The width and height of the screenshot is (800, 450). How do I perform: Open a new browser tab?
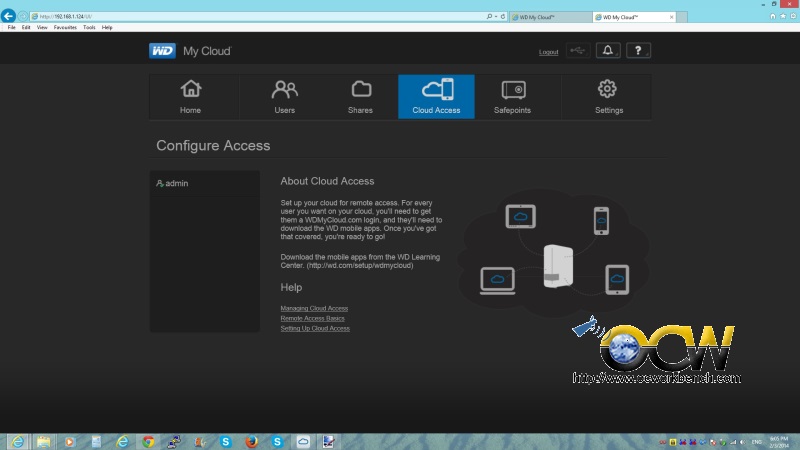[x=683, y=17]
